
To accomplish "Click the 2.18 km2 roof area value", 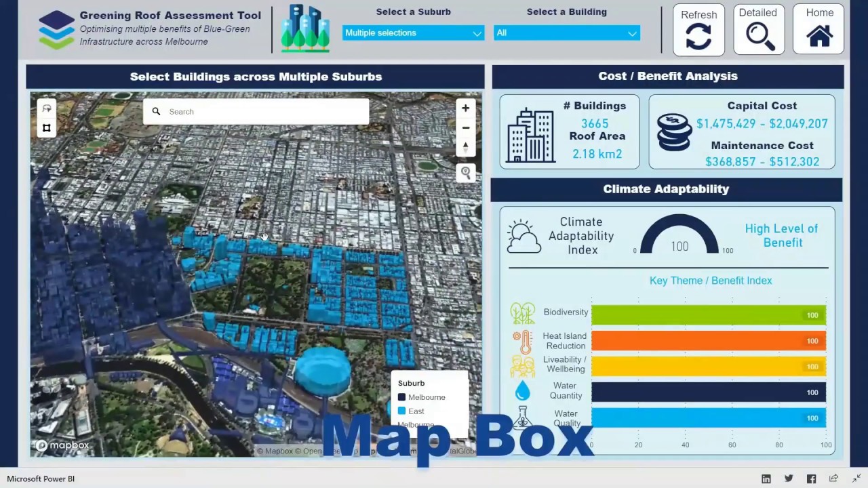I will (x=597, y=154).
